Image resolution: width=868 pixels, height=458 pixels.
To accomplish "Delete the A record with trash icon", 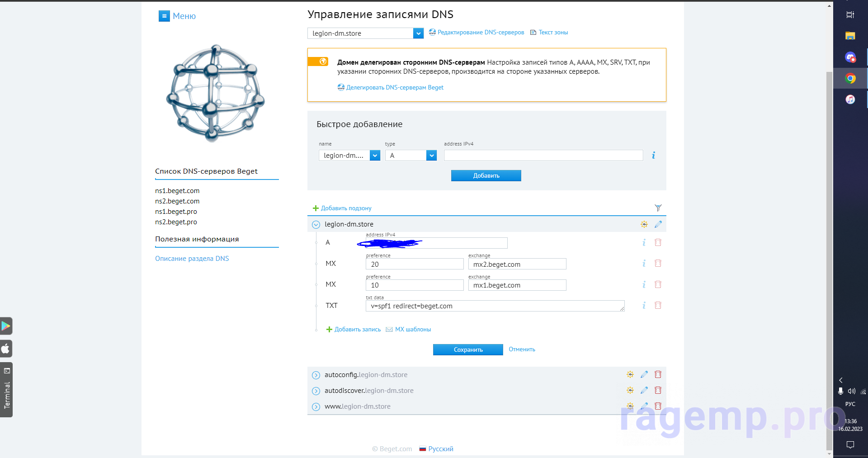I will tap(658, 243).
